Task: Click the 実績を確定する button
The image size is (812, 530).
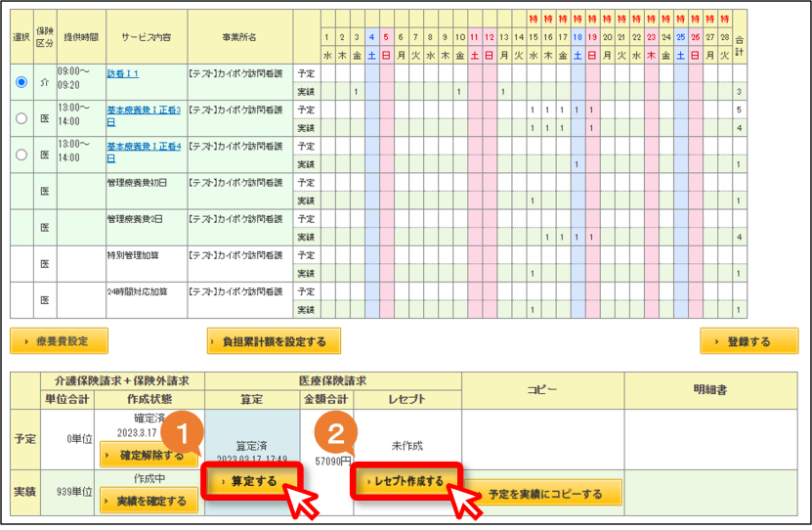Action: click(x=150, y=501)
